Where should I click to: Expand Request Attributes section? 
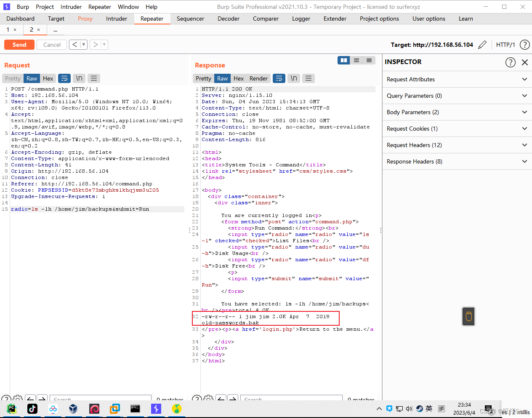[457, 79]
